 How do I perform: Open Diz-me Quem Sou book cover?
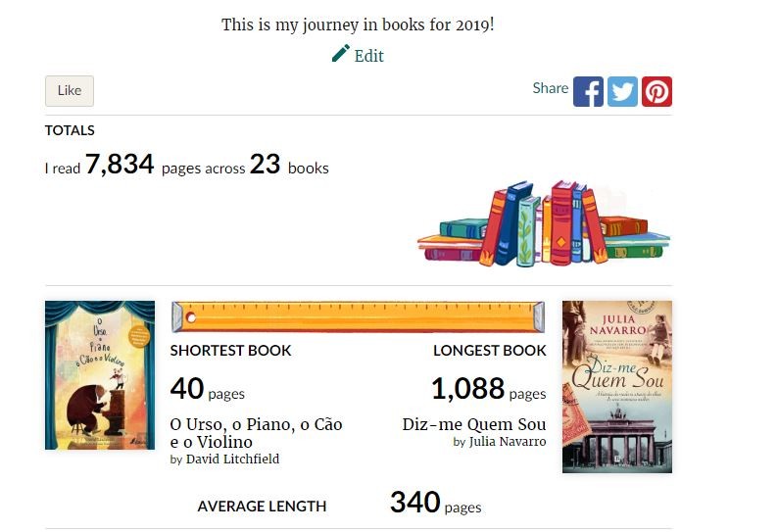(x=617, y=387)
